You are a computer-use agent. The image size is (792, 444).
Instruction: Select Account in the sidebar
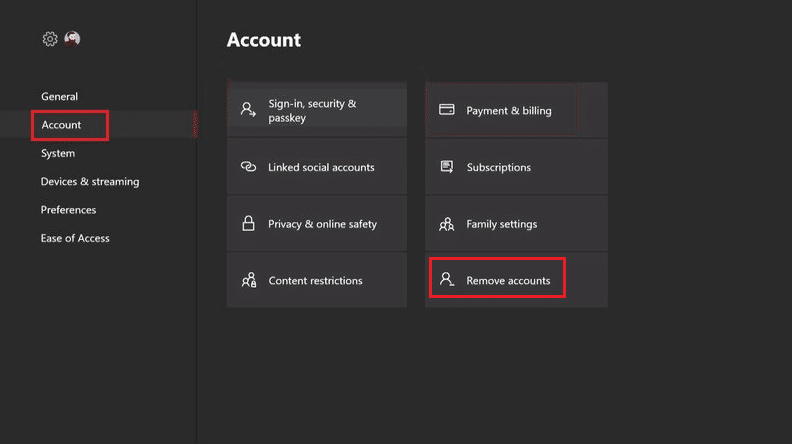point(61,125)
